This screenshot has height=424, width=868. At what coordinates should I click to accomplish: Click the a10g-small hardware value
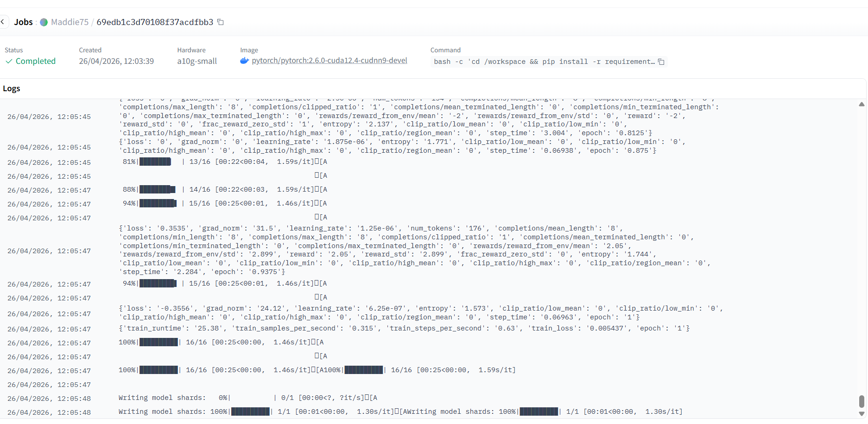(197, 61)
